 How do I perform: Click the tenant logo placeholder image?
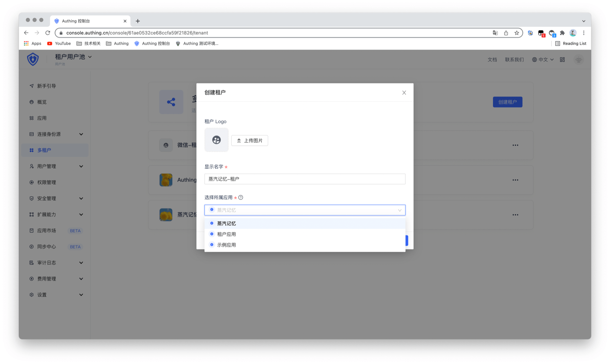[216, 140]
